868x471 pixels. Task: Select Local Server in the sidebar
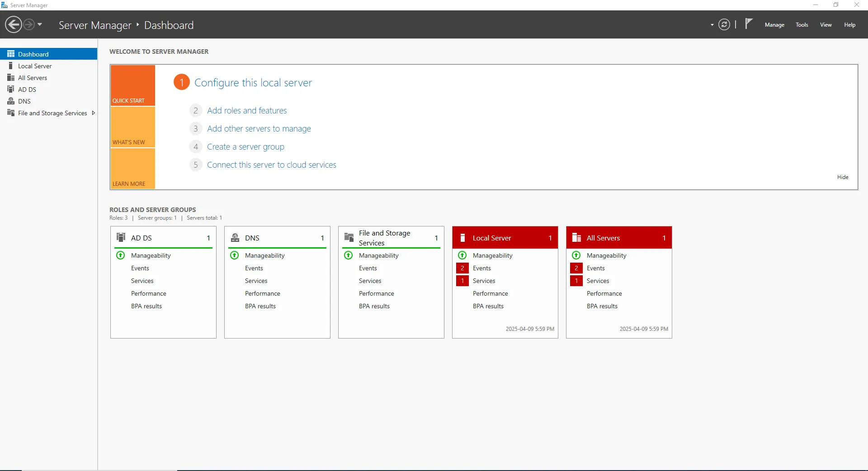pyautogui.click(x=49, y=66)
